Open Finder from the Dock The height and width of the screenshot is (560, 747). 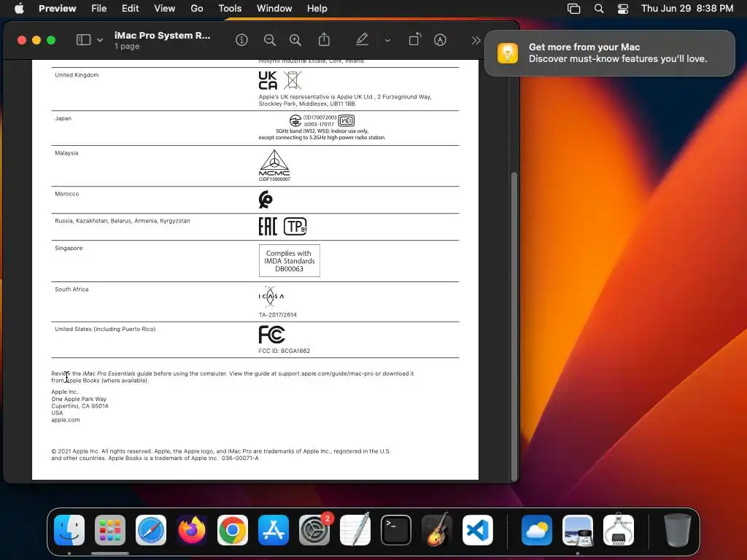click(69, 530)
